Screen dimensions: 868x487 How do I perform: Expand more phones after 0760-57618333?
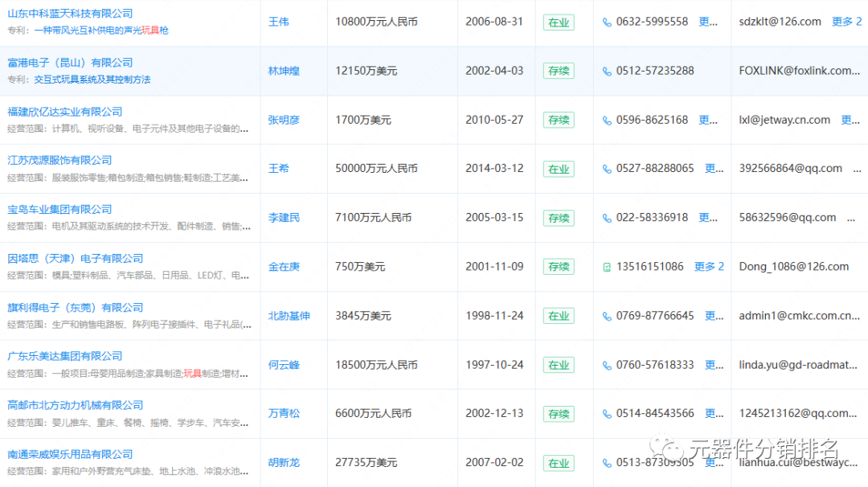pyautogui.click(x=714, y=365)
